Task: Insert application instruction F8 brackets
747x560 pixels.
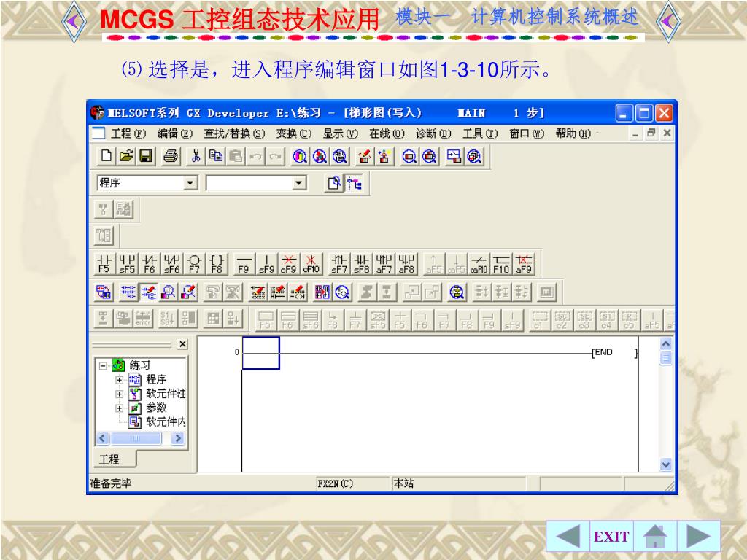Action: point(217,264)
